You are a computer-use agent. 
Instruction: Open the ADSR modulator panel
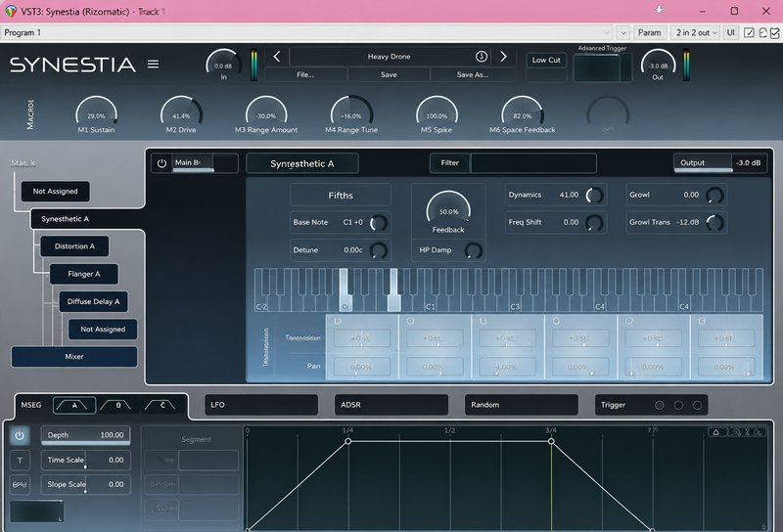391,405
